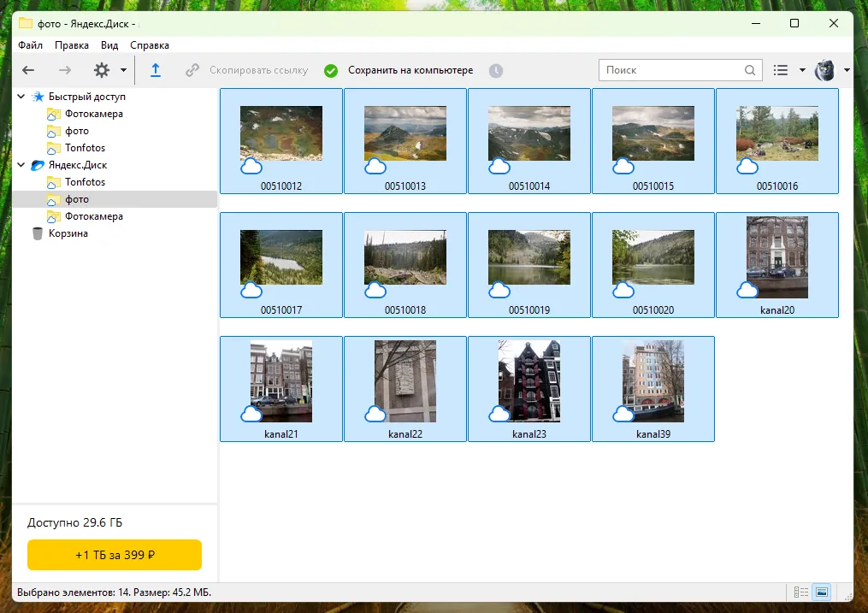This screenshot has width=868, height=613.
Task: Switch to large thumbnails view in status bar
Action: point(822,592)
